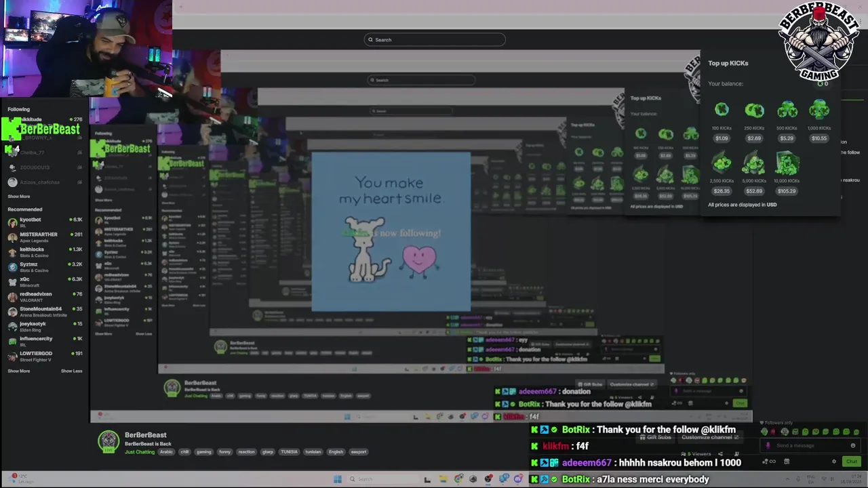Click the Send a message chat field

click(x=810, y=445)
